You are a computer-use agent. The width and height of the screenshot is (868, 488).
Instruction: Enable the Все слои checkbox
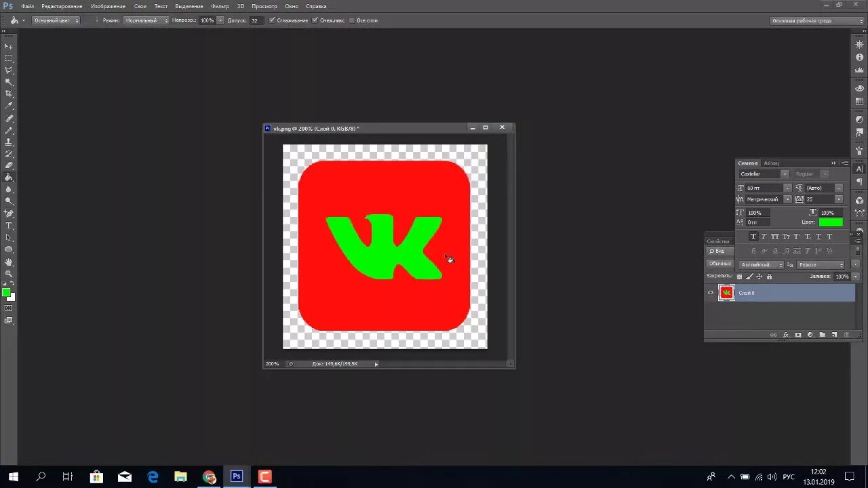[x=352, y=20]
